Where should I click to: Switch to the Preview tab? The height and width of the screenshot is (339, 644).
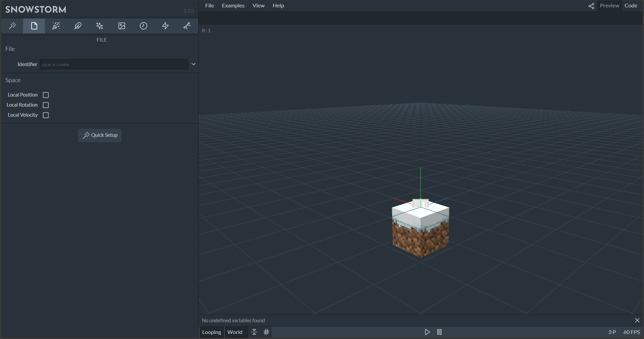click(609, 6)
